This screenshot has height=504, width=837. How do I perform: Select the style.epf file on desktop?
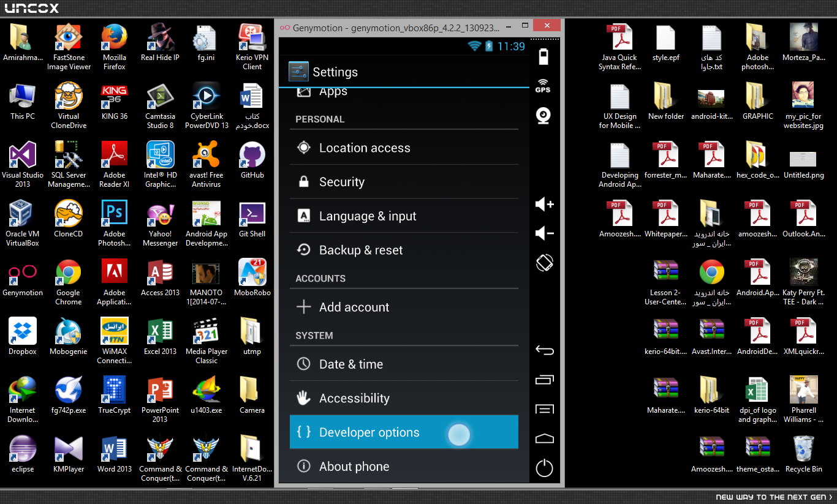click(x=666, y=43)
